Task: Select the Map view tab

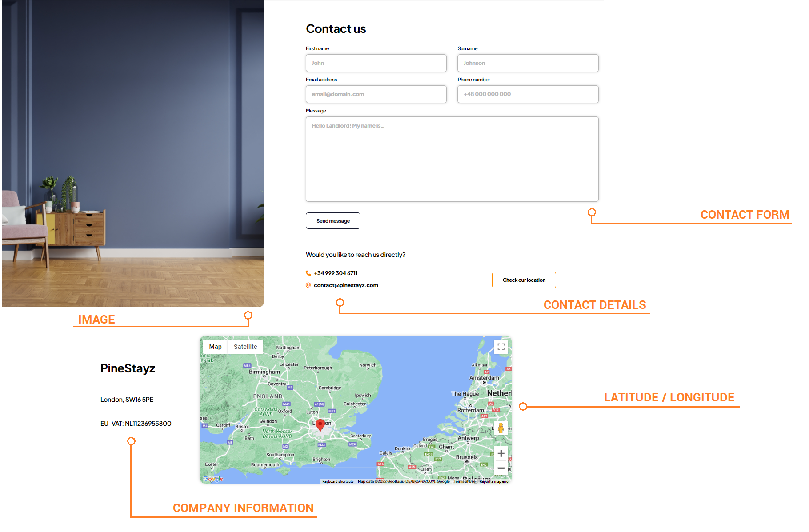Action: (x=216, y=347)
